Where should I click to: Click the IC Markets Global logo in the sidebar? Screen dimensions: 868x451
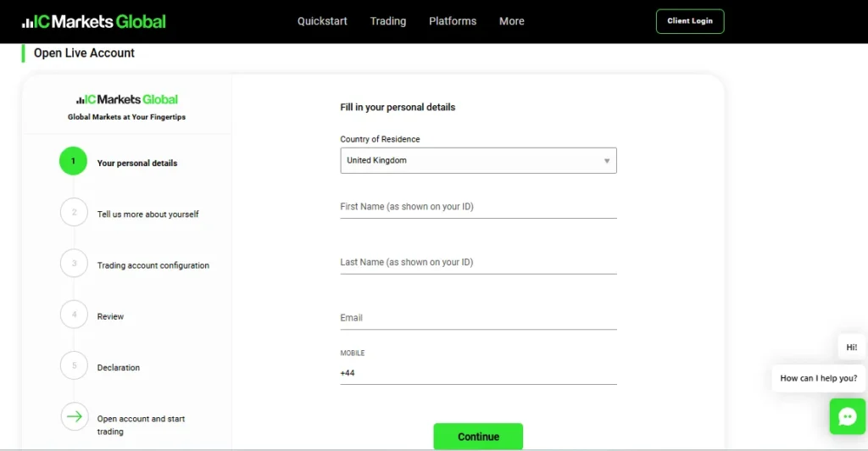click(x=127, y=99)
